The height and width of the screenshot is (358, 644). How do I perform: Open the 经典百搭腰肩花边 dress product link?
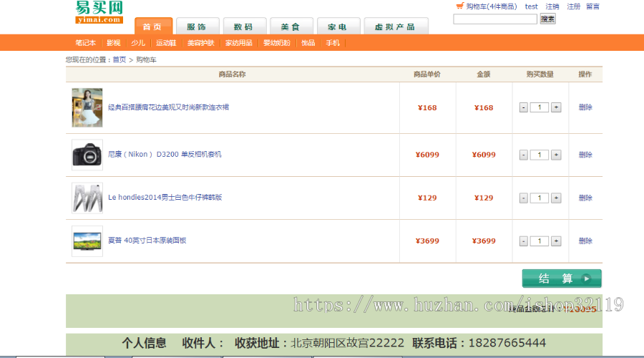168,107
